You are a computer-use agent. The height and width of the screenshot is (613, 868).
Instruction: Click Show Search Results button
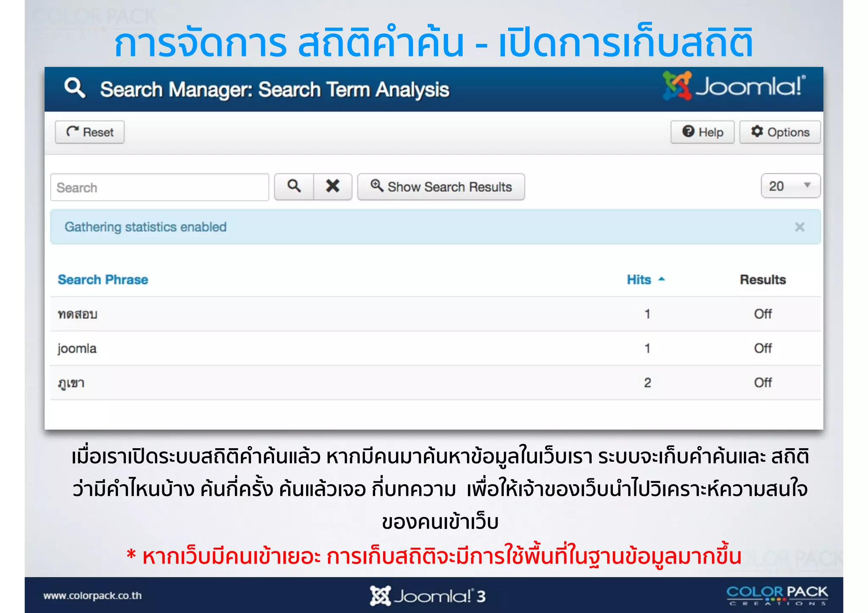click(x=441, y=186)
